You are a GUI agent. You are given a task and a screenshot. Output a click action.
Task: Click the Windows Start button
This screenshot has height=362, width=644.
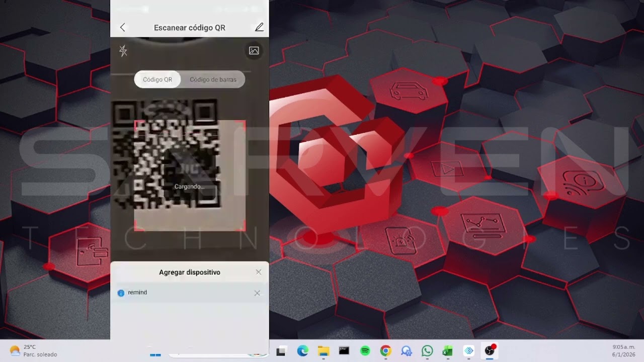[x=155, y=353]
